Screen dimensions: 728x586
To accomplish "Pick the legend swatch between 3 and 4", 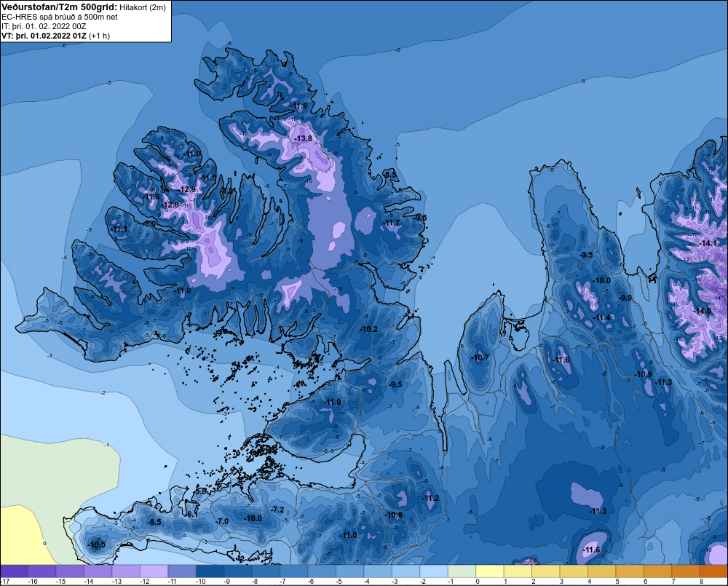I will [x=574, y=571].
